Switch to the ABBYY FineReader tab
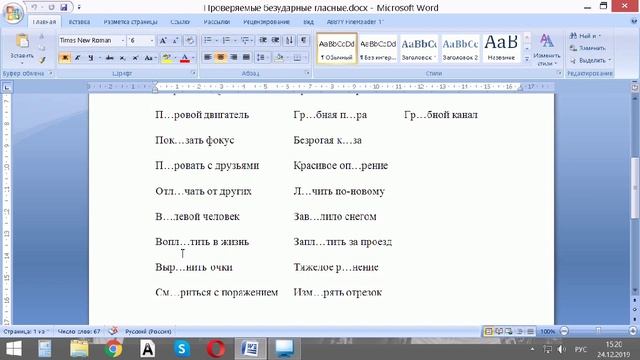The image size is (640, 360). 355,22
